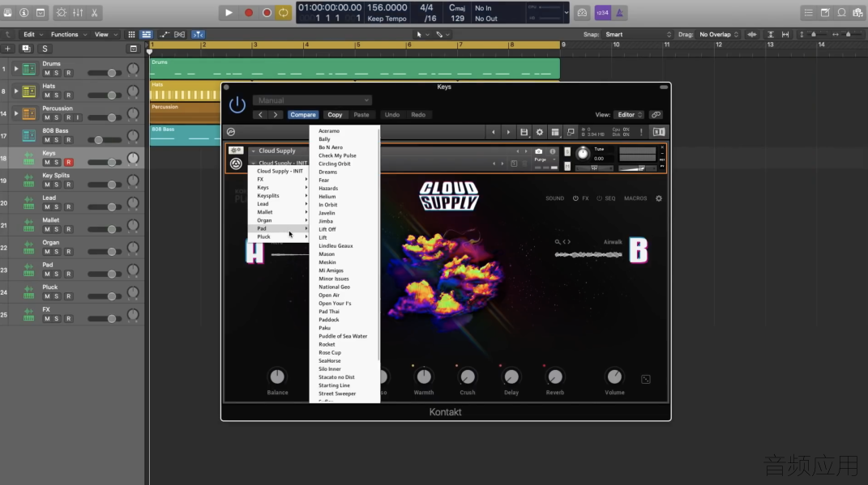Open the Note Pad icon
This screenshot has height=485, width=868.
coord(825,13)
